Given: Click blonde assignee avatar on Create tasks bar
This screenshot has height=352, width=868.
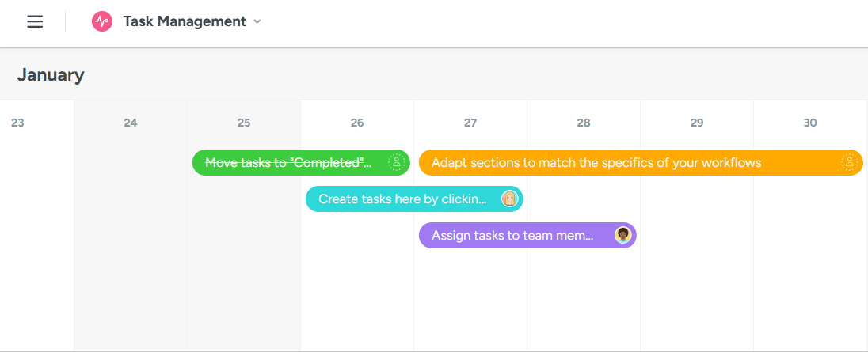Looking at the screenshot, I should point(509,199).
